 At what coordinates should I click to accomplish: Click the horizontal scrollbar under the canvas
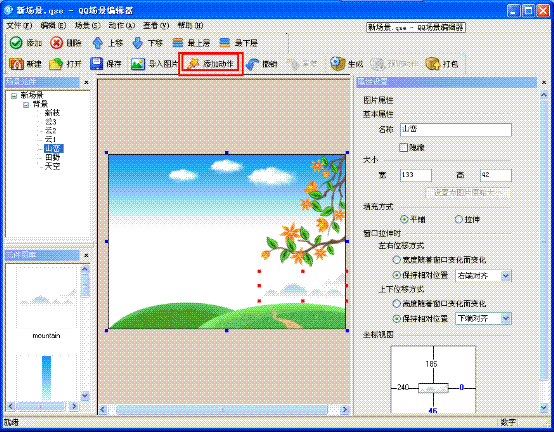(223, 409)
